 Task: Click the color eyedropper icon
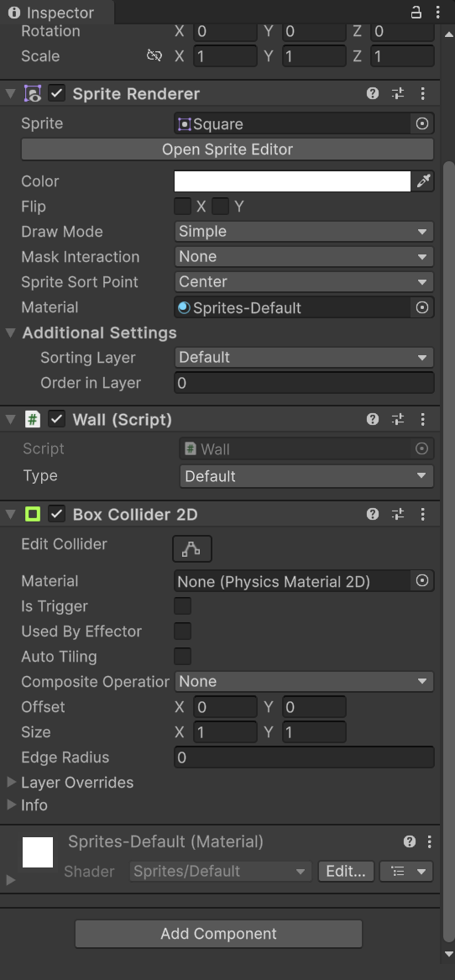point(423,181)
